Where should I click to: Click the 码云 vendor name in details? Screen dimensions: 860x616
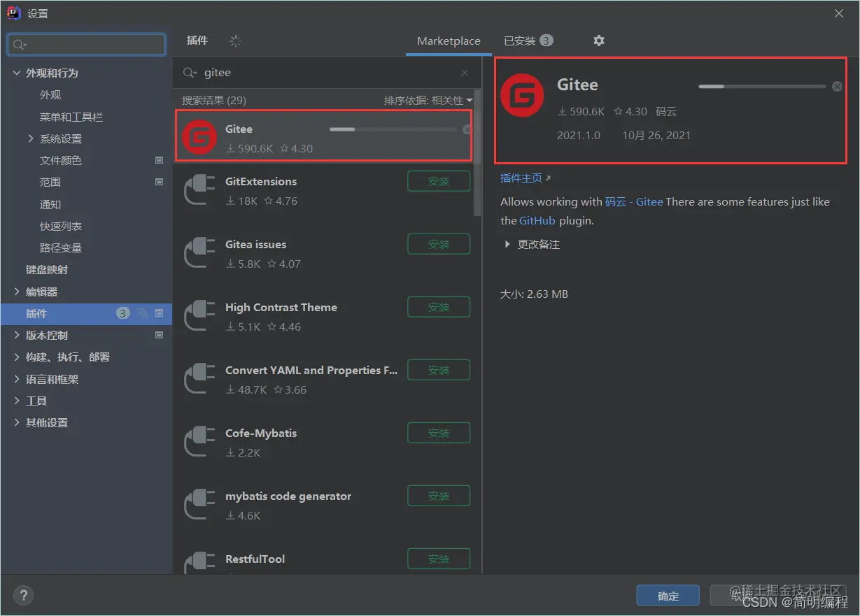666,111
